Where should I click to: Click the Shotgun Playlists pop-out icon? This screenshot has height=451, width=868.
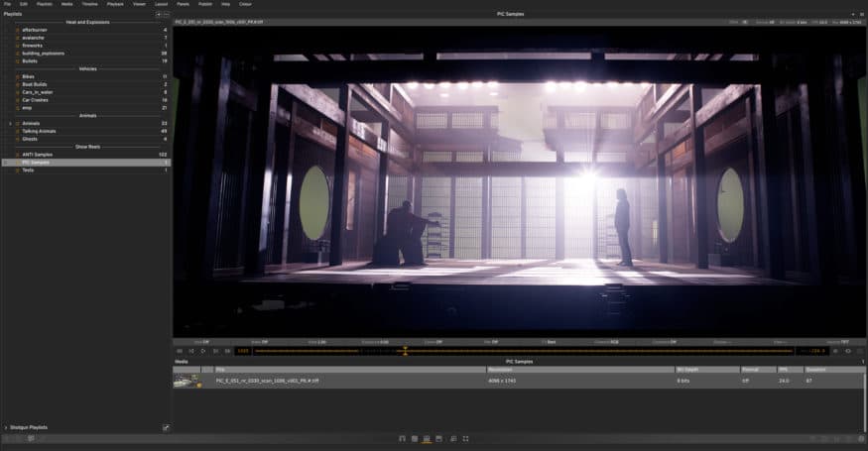166,427
